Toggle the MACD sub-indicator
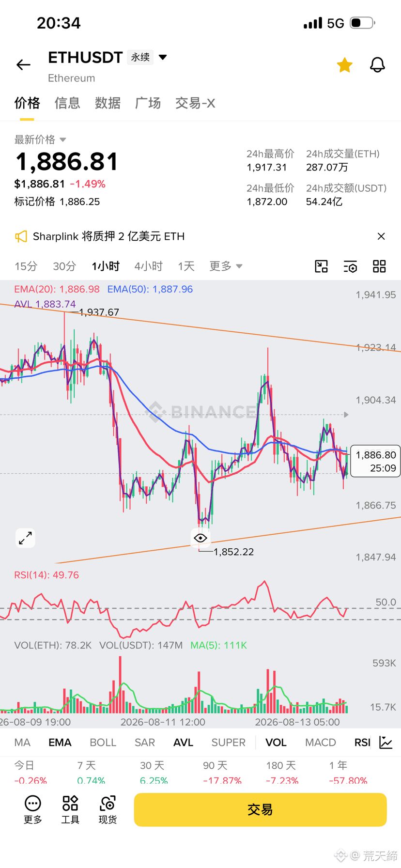This screenshot has height=868, width=401. 321,743
